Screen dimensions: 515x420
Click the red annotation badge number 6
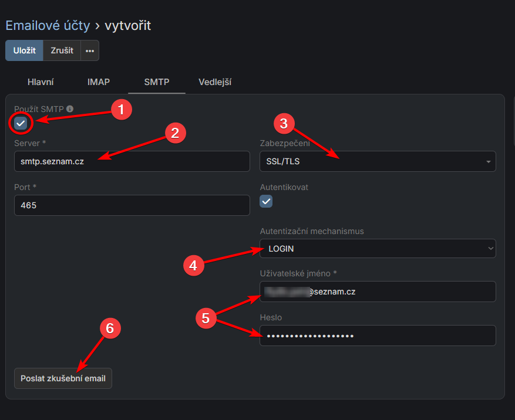(x=109, y=328)
